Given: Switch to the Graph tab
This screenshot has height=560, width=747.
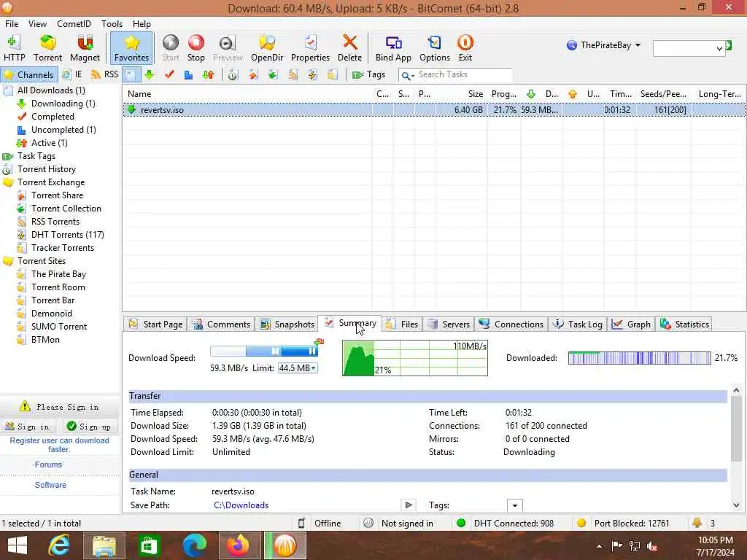Looking at the screenshot, I should click(x=631, y=324).
